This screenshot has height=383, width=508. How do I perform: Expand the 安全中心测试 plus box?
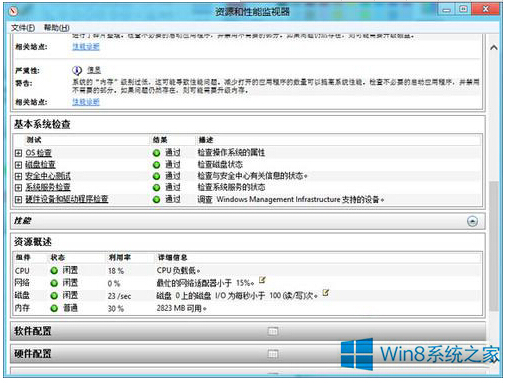(x=19, y=176)
